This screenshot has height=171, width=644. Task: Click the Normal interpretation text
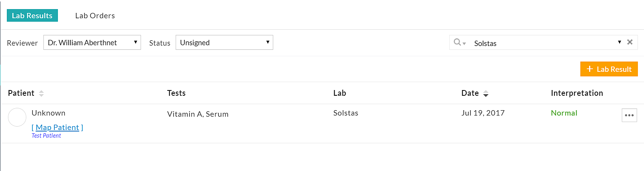pos(564,113)
